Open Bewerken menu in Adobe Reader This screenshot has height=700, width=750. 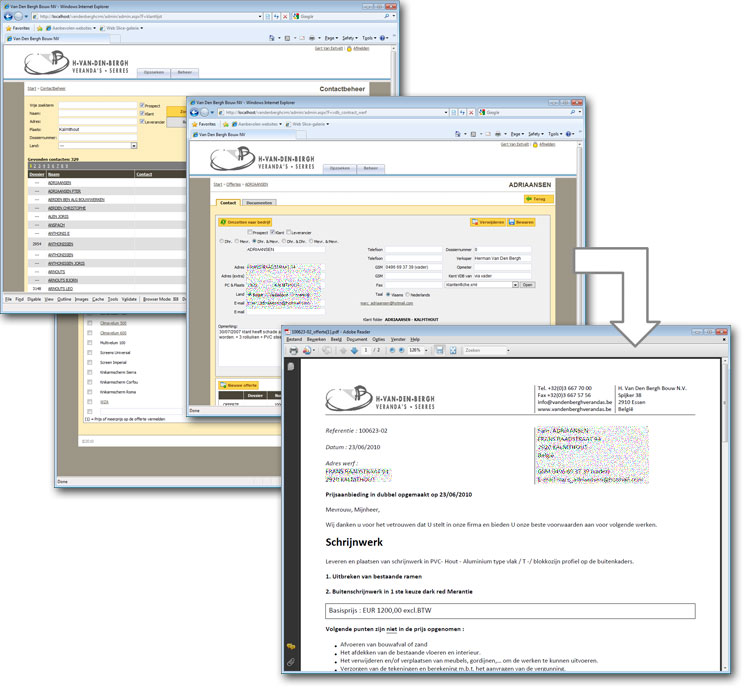coord(316,340)
